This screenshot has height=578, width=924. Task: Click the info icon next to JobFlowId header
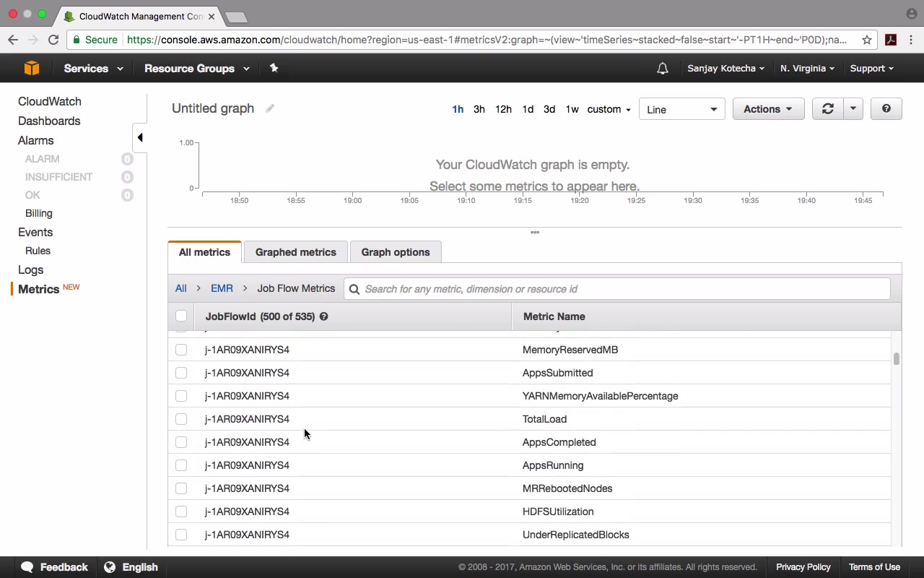323,316
